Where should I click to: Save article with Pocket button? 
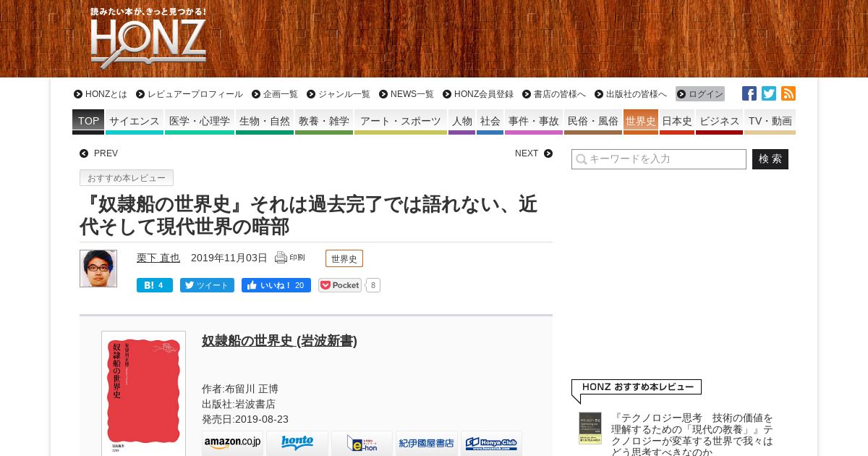(x=340, y=285)
